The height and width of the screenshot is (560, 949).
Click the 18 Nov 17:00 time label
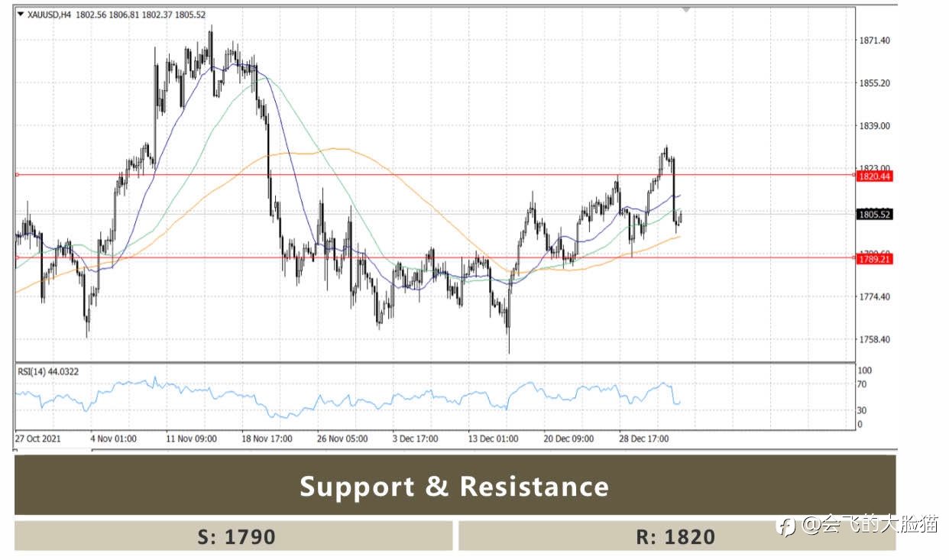[x=267, y=439]
